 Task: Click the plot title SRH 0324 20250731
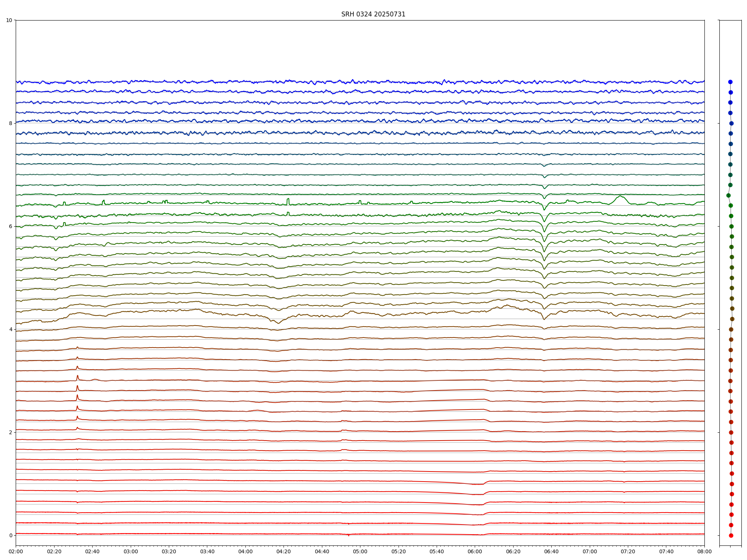pyautogui.click(x=373, y=14)
